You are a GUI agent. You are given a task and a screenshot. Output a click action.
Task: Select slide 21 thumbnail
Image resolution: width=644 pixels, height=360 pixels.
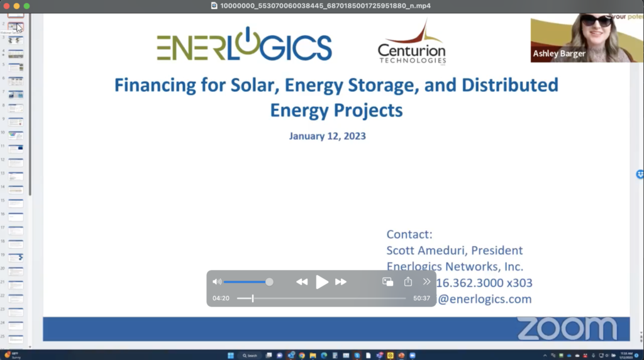point(16,284)
